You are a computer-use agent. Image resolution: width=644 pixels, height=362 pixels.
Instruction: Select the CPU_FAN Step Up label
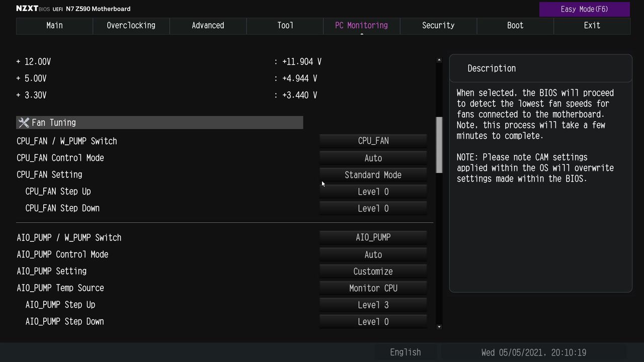(x=58, y=192)
